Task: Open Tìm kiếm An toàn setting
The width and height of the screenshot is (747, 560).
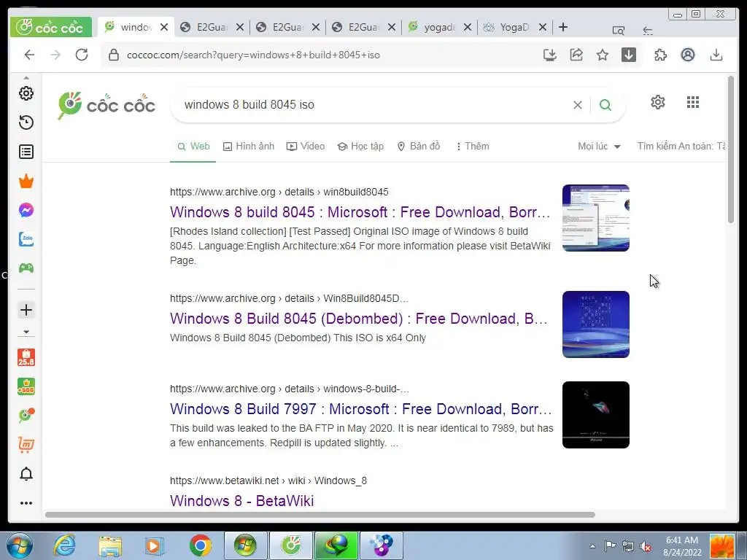Action: point(681,146)
